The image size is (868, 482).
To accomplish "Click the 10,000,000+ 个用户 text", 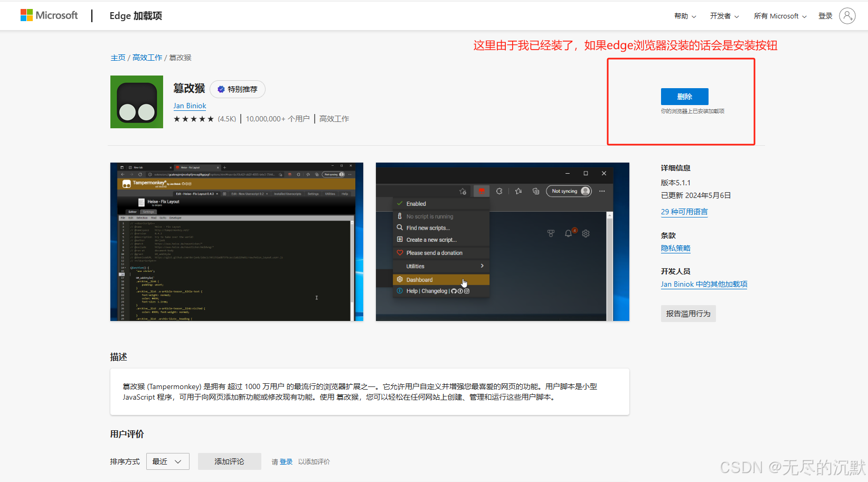I will pyautogui.click(x=278, y=119).
